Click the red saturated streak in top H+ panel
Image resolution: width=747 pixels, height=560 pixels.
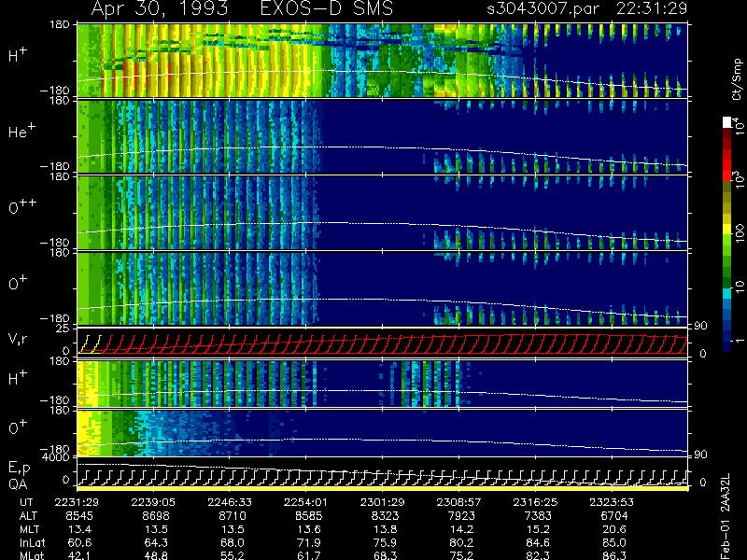(124, 74)
